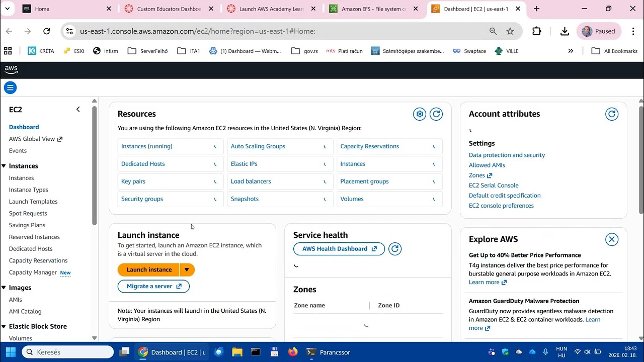Open a new browser tab
This screenshot has height=362, width=644.
click(537, 9)
